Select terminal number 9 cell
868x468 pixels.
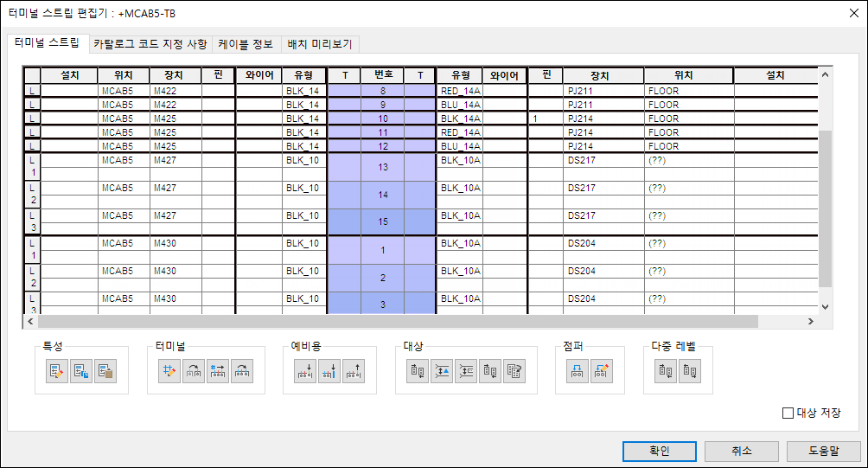[382, 105]
